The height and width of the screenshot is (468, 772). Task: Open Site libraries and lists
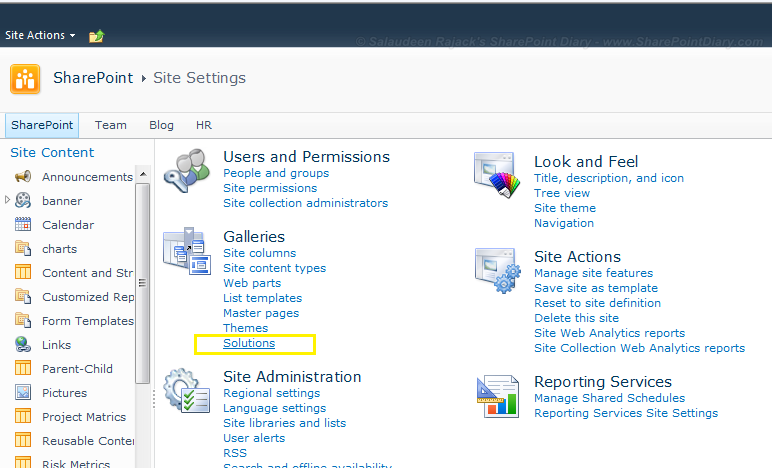[285, 423]
